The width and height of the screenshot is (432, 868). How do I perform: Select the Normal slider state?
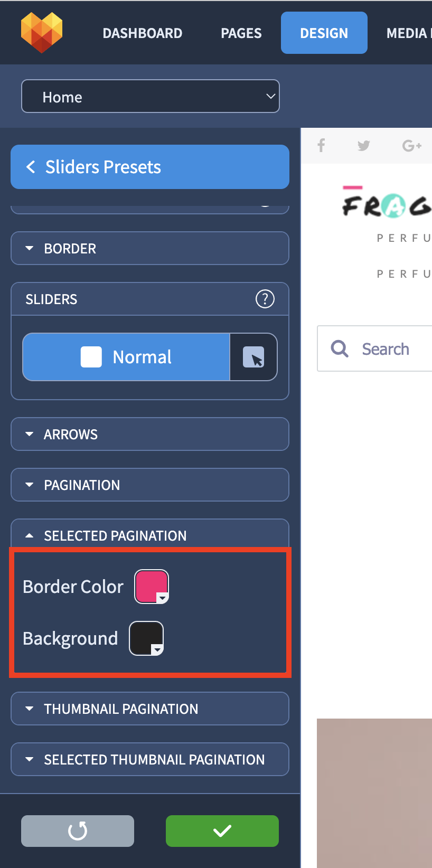[126, 357]
